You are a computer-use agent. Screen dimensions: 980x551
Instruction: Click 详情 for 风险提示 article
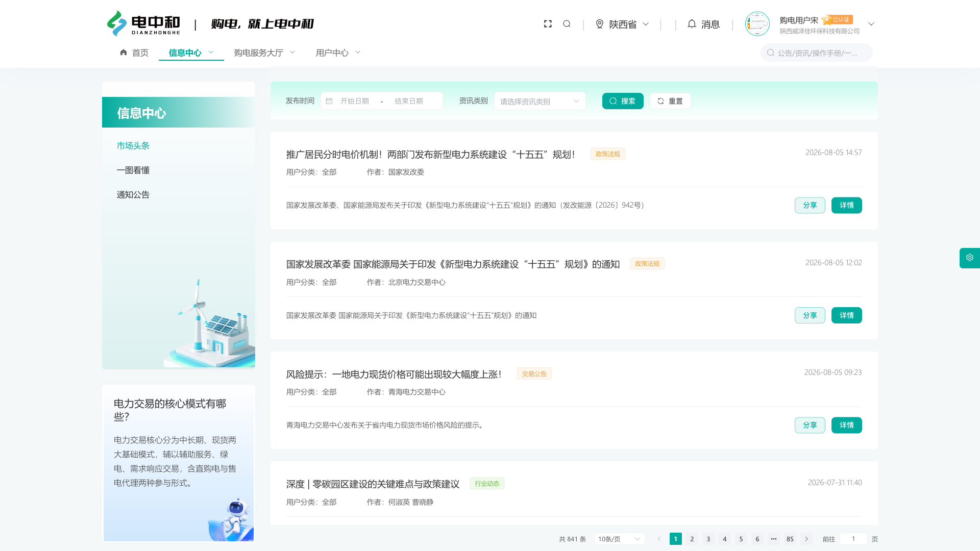pos(847,425)
